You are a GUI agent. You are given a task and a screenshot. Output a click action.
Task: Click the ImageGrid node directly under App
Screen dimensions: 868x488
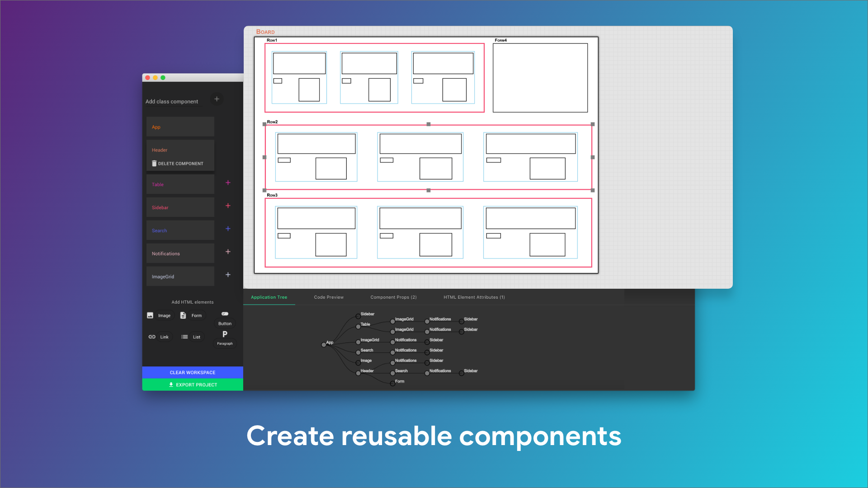pyautogui.click(x=358, y=342)
